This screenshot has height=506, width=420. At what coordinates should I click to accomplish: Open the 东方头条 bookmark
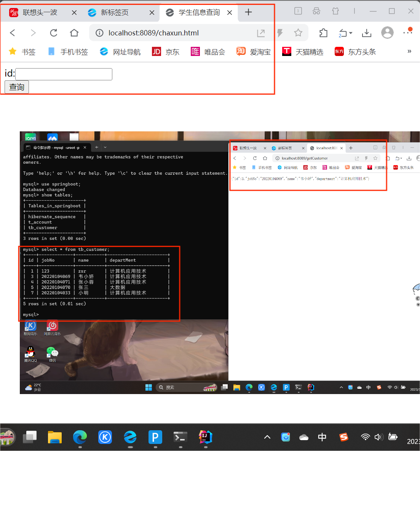click(x=355, y=52)
